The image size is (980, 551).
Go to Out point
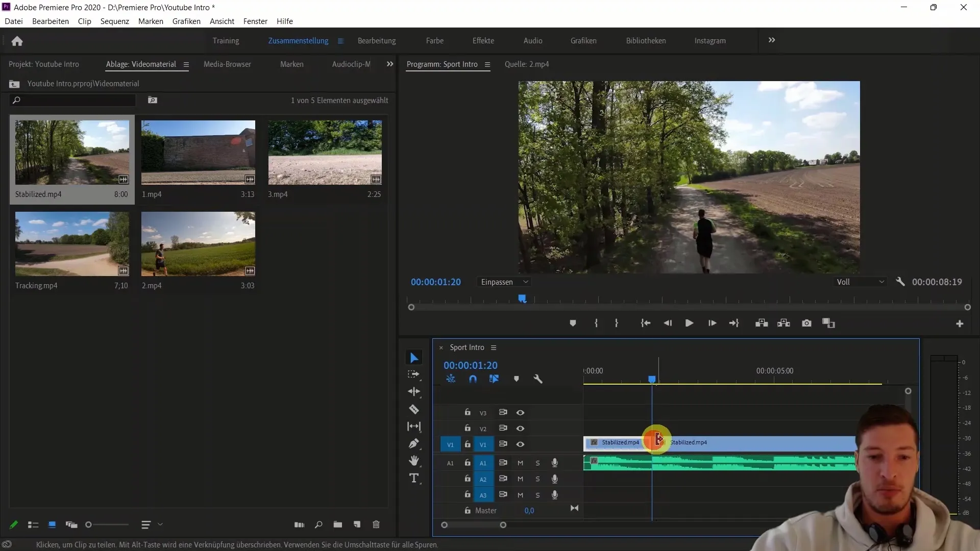tap(734, 323)
